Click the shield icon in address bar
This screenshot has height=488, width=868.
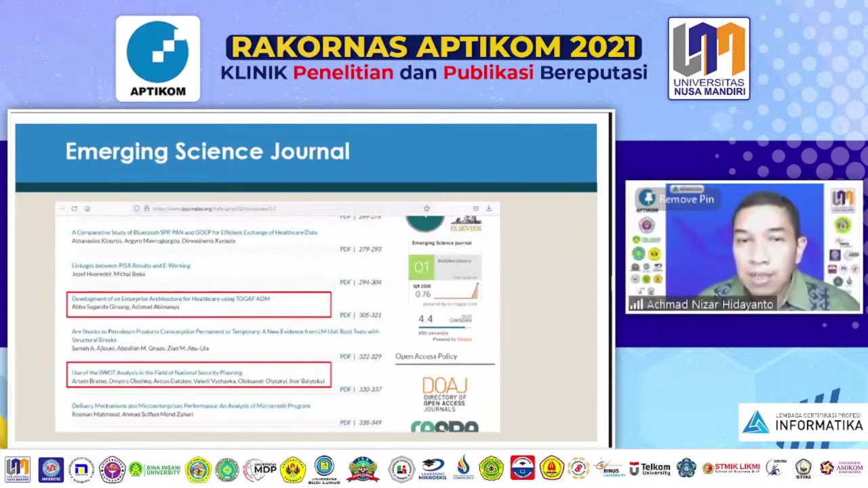coord(136,209)
